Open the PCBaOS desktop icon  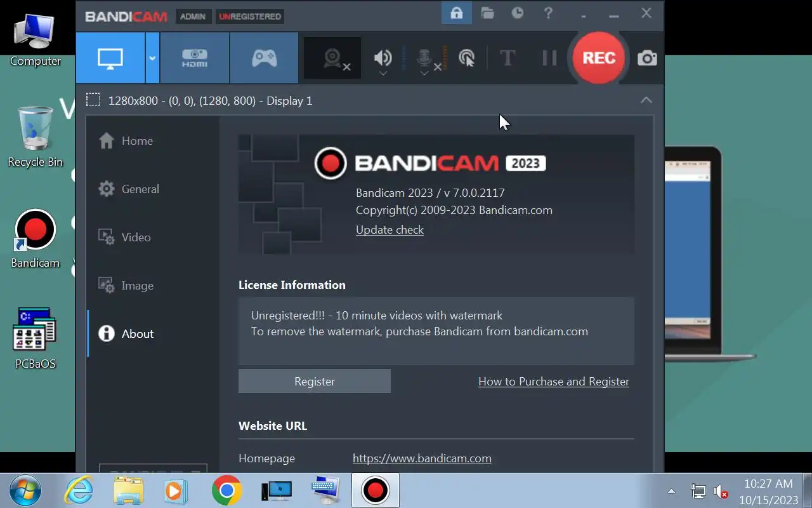(35, 338)
